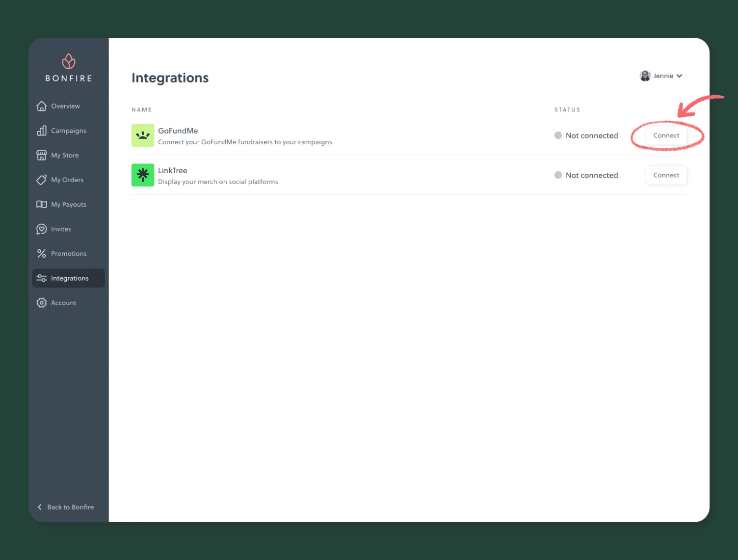Image resolution: width=738 pixels, height=560 pixels.
Task: Click the Back to Bonfire link
Action: (x=66, y=507)
